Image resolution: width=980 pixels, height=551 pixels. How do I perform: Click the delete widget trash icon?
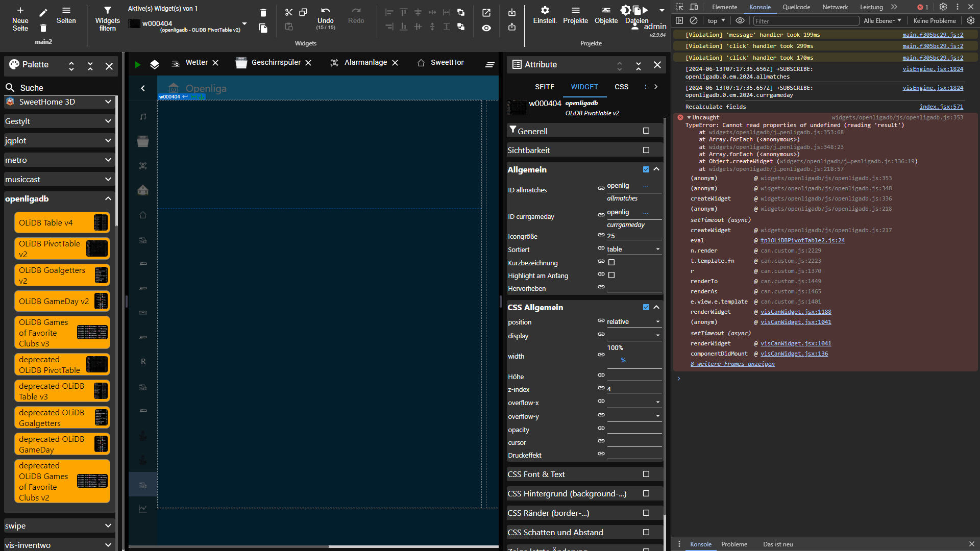tap(263, 13)
